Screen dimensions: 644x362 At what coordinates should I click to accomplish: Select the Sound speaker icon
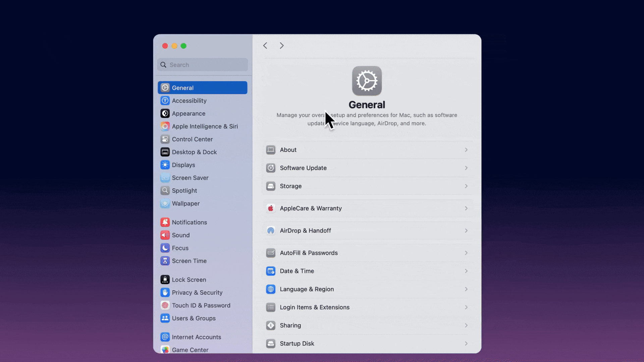[165, 235]
